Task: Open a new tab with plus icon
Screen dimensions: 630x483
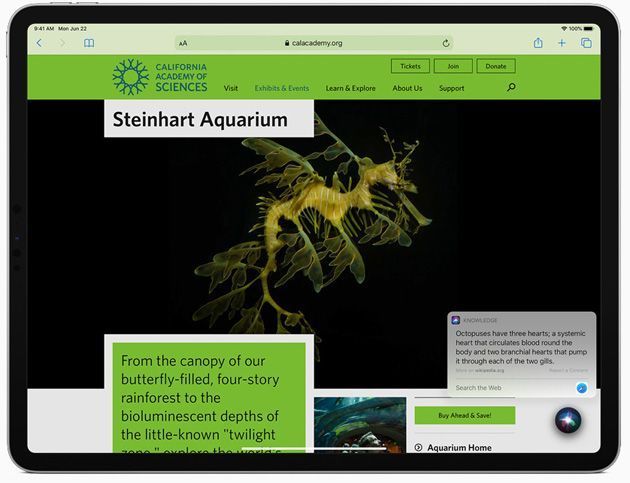Action: pos(562,43)
